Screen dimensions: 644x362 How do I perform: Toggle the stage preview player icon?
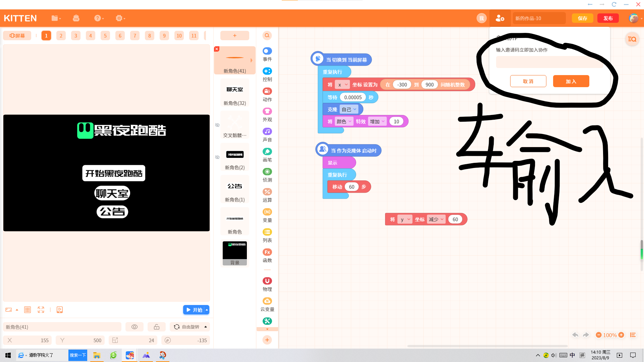pos(60,310)
